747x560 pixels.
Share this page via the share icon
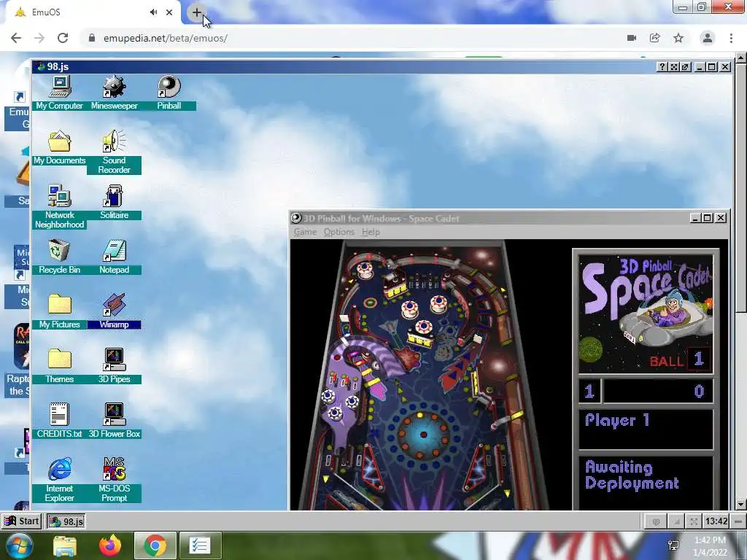tap(655, 38)
